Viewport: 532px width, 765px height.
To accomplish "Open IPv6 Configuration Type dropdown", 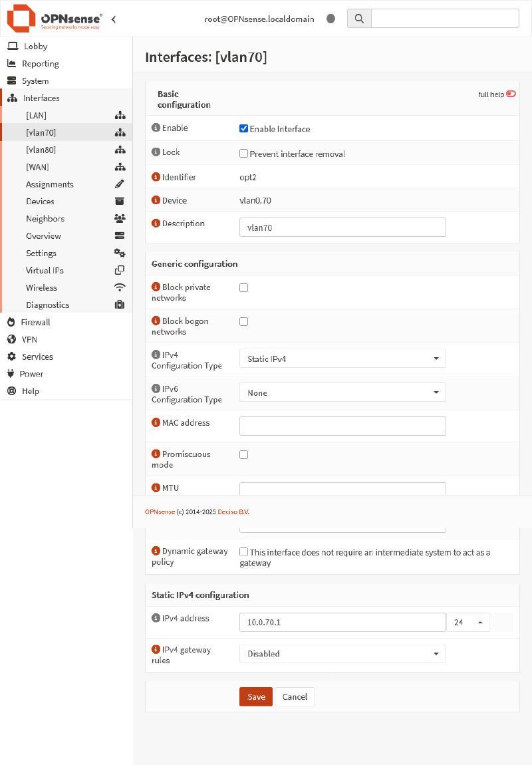I will (x=342, y=392).
